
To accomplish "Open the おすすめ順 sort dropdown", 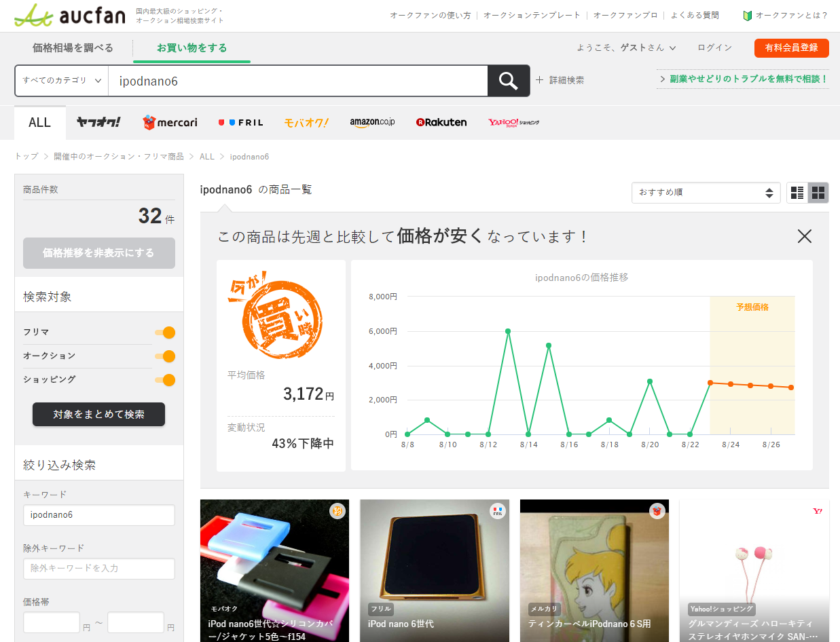I will point(705,193).
